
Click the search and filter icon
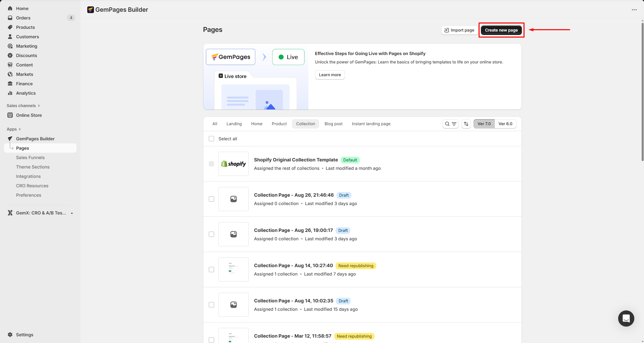450,124
